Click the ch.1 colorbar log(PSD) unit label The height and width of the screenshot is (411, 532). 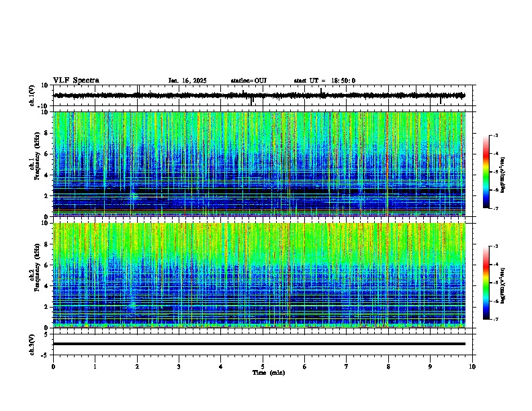tap(503, 175)
